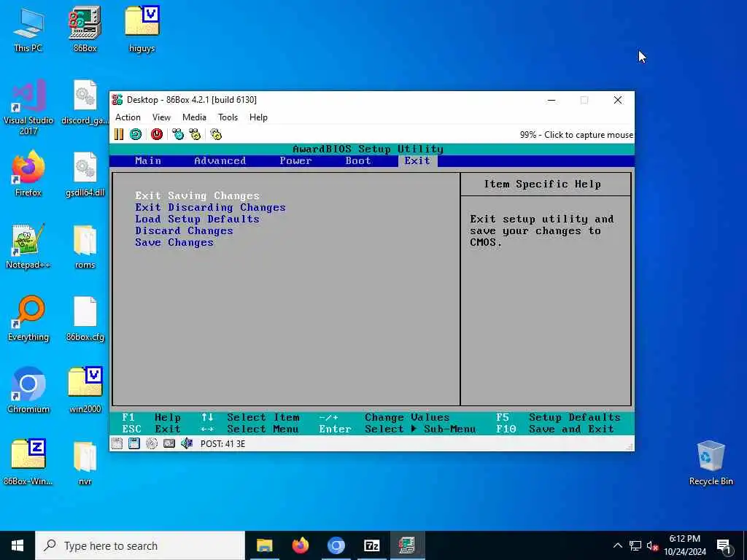The width and height of the screenshot is (747, 560).
Task: Select the Notepad++ desktop shortcut
Action: (28, 246)
